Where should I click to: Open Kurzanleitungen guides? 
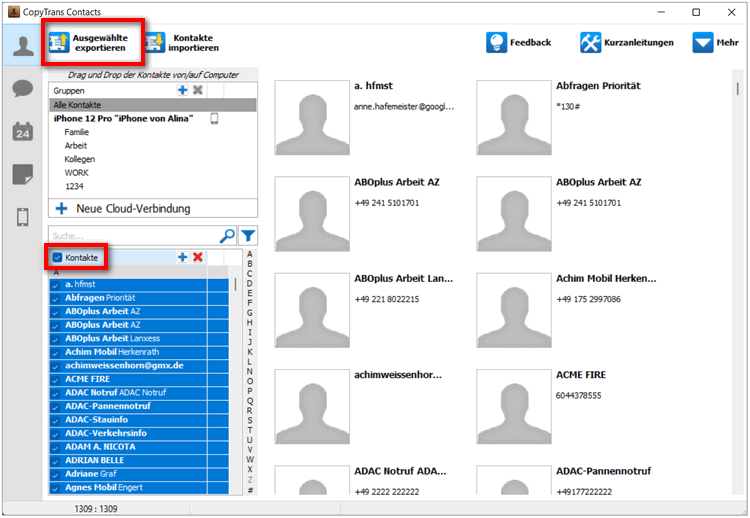tap(626, 43)
